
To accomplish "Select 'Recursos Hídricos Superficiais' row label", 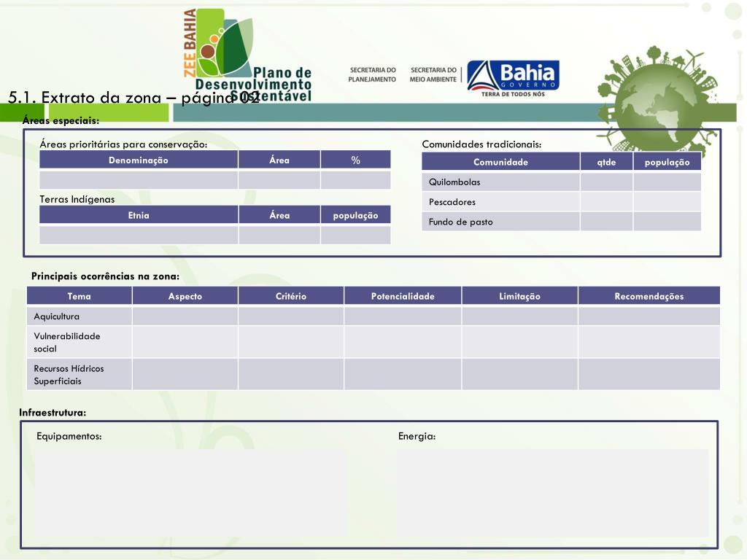I will (69, 375).
